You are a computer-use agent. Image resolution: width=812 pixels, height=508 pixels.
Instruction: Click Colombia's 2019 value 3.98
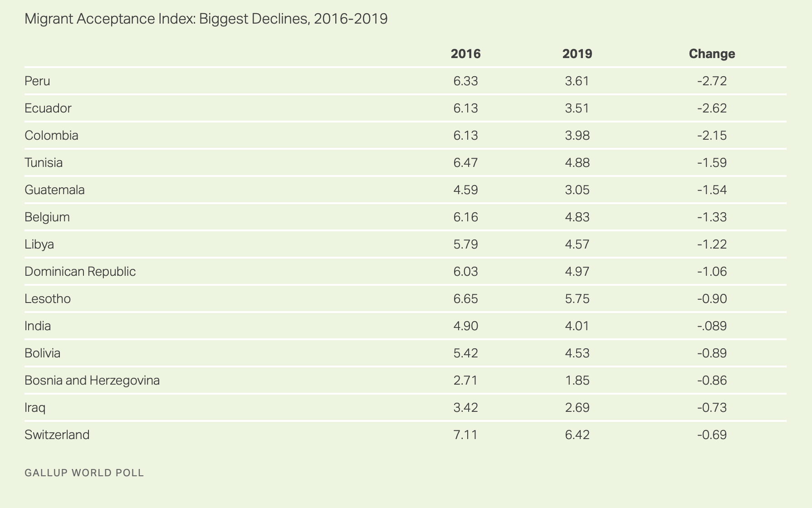pos(577,136)
